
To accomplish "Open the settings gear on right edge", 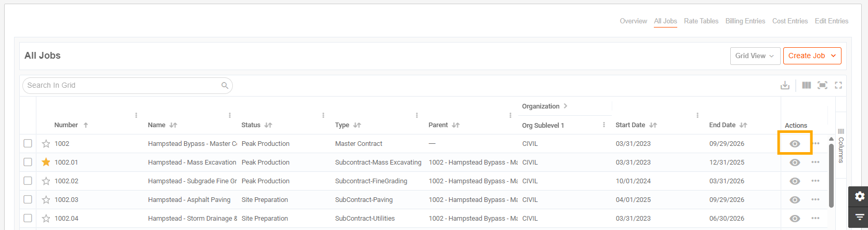I will 860,196.
